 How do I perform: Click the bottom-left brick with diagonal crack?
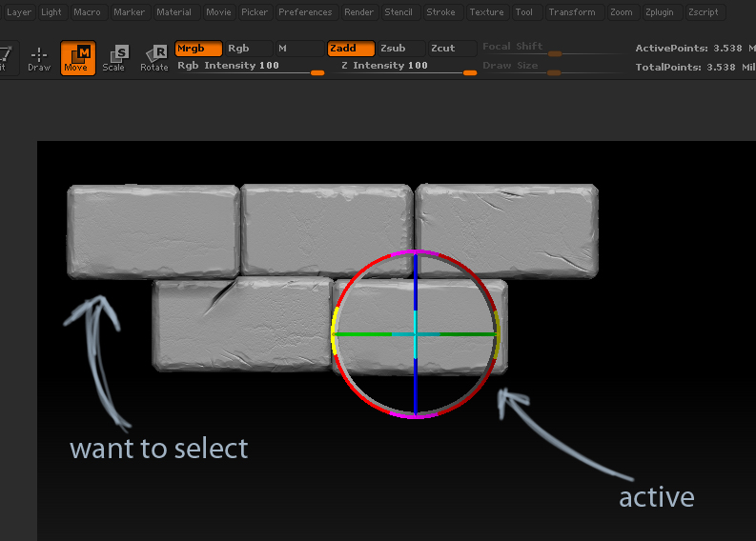pyautogui.click(x=242, y=324)
